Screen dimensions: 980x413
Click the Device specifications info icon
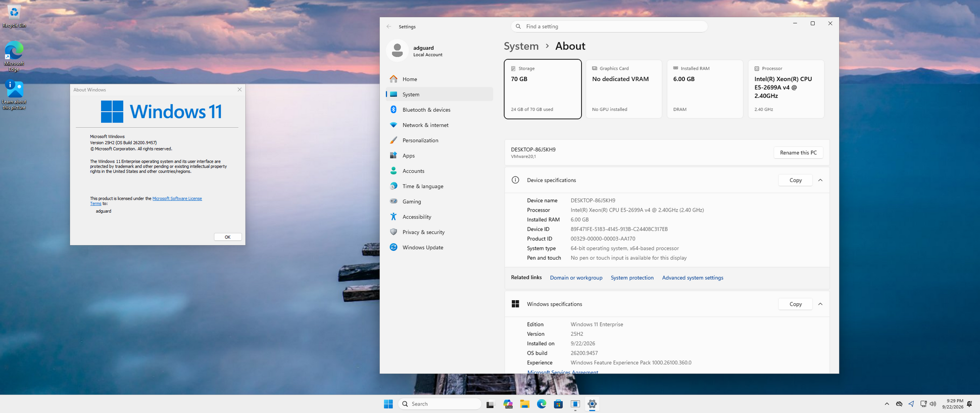click(x=515, y=181)
